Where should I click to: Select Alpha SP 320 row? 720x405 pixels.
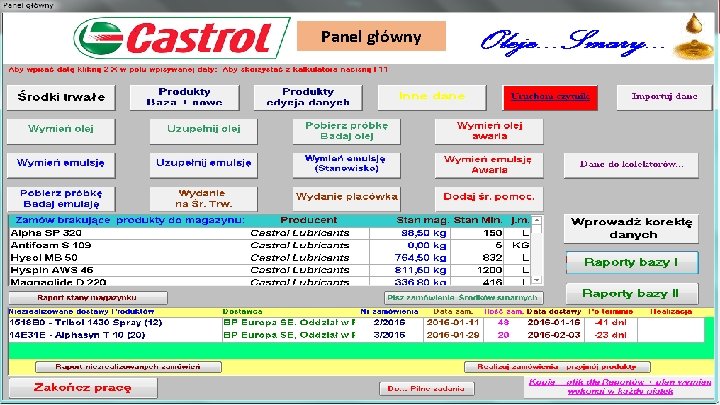tap(270, 233)
